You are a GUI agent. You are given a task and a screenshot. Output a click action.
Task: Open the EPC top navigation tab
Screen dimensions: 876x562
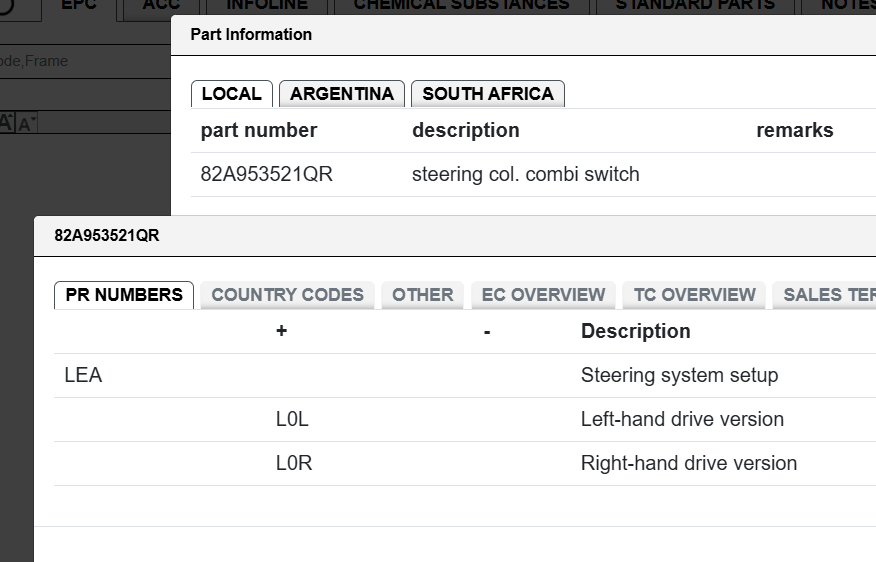pyautogui.click(x=79, y=7)
